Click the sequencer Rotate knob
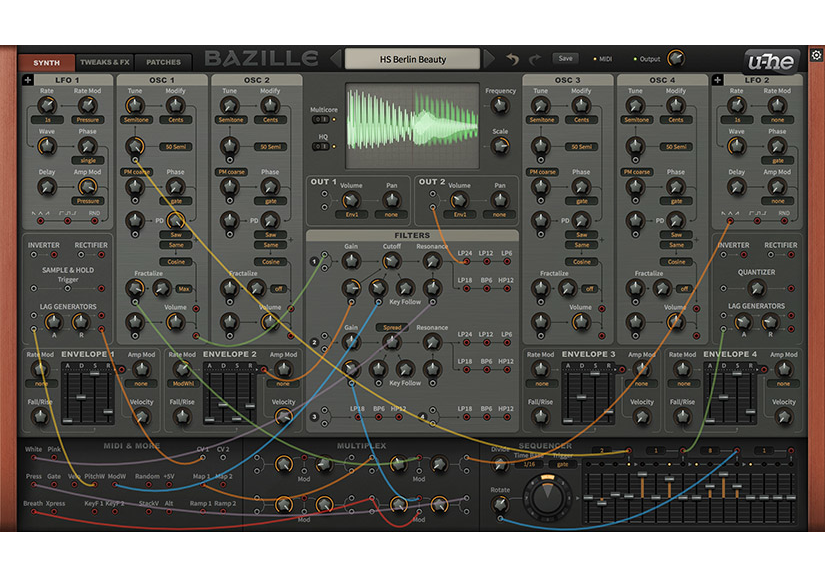This screenshot has height=578, width=825. (x=500, y=505)
